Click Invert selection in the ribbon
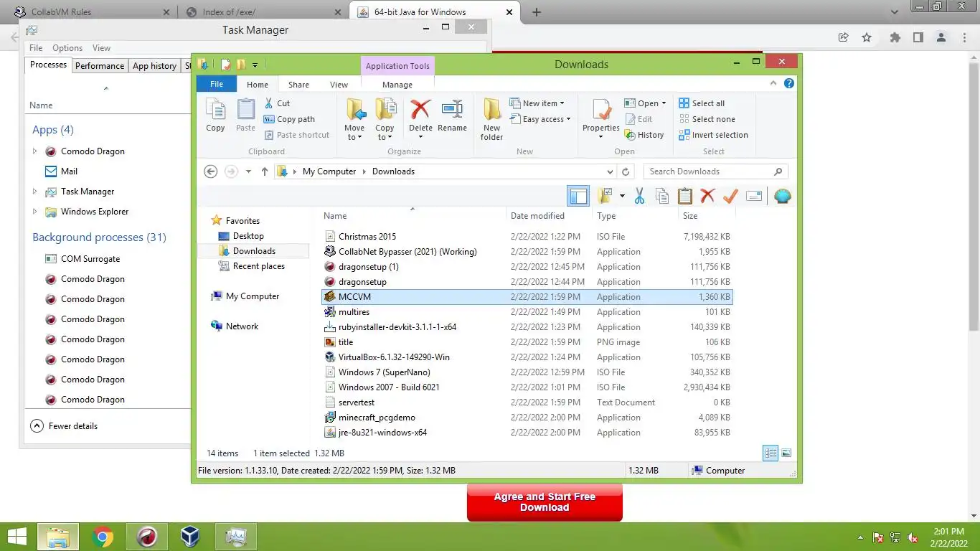Viewport: 980px width, 551px height. point(713,135)
